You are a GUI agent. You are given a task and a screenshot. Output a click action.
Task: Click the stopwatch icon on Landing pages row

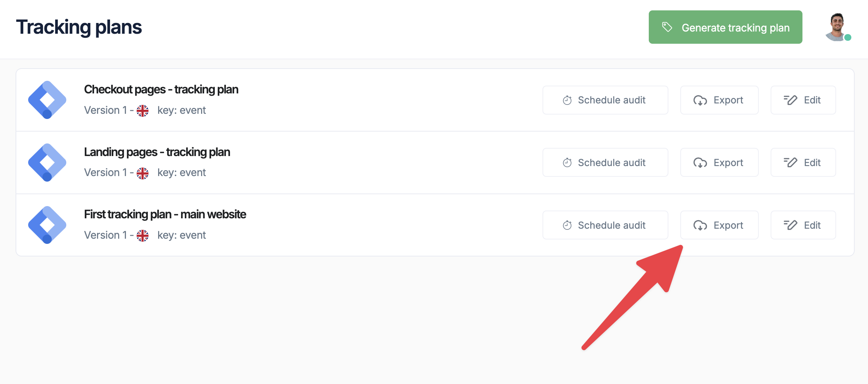click(567, 162)
